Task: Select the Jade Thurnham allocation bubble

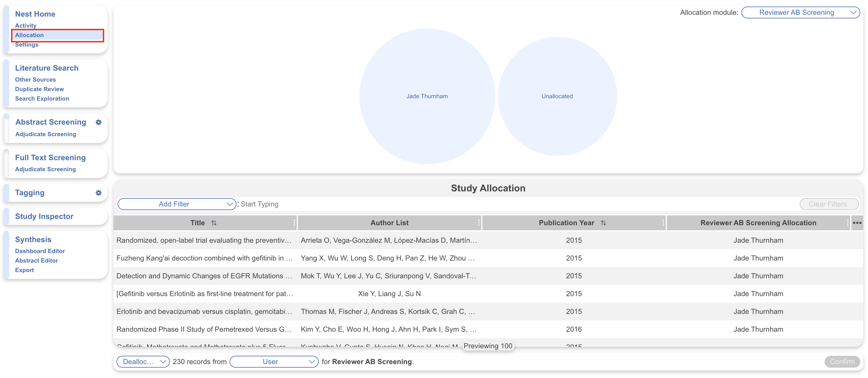Action: click(x=427, y=96)
